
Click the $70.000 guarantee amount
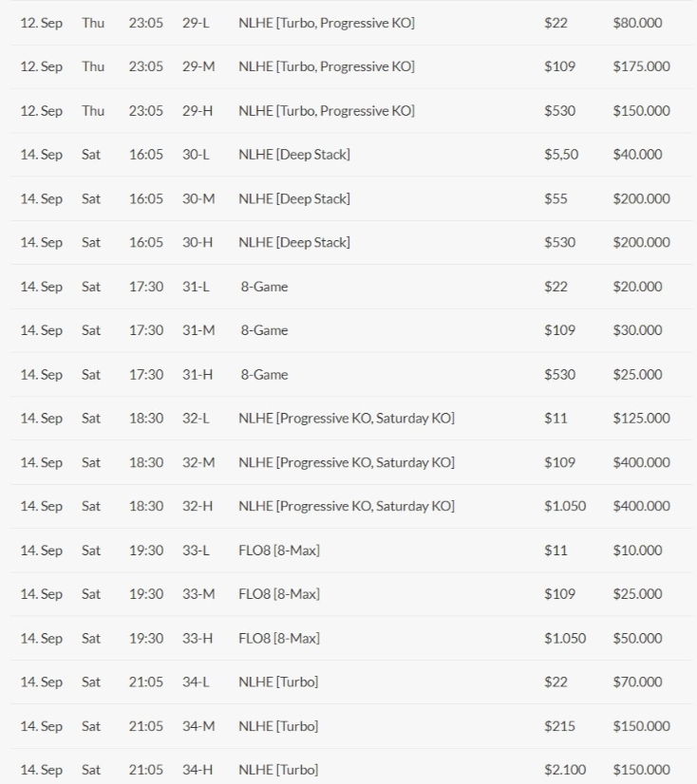pyautogui.click(x=637, y=681)
